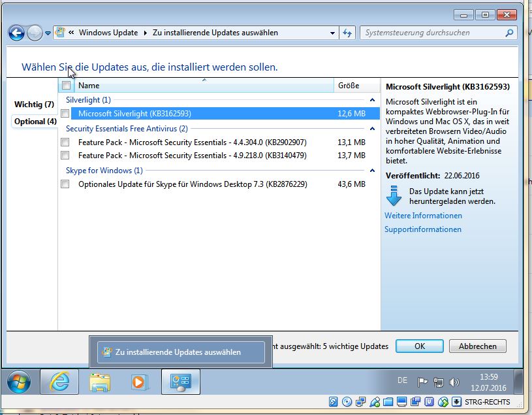Click the greyed Forward navigation arrow
This screenshot has height=415, width=532.
point(34,33)
